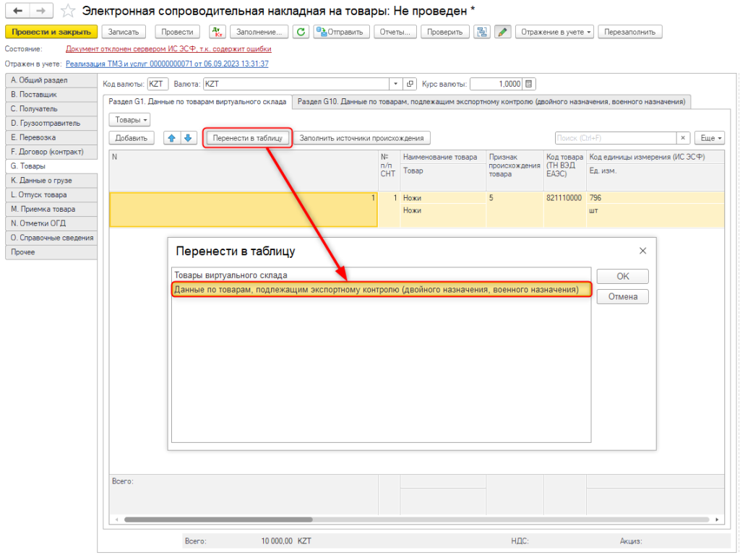
Task: Open the Еще menu
Action: click(x=710, y=138)
